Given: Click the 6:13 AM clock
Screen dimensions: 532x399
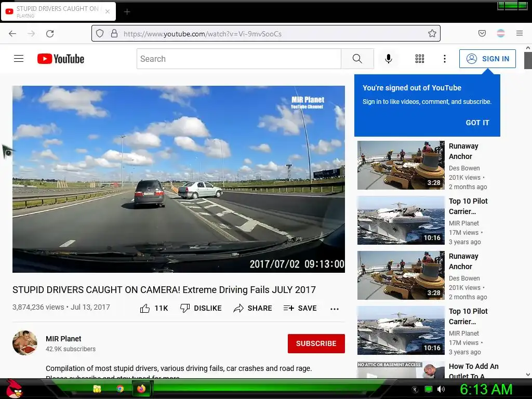Looking at the screenshot, I should tap(486, 389).
